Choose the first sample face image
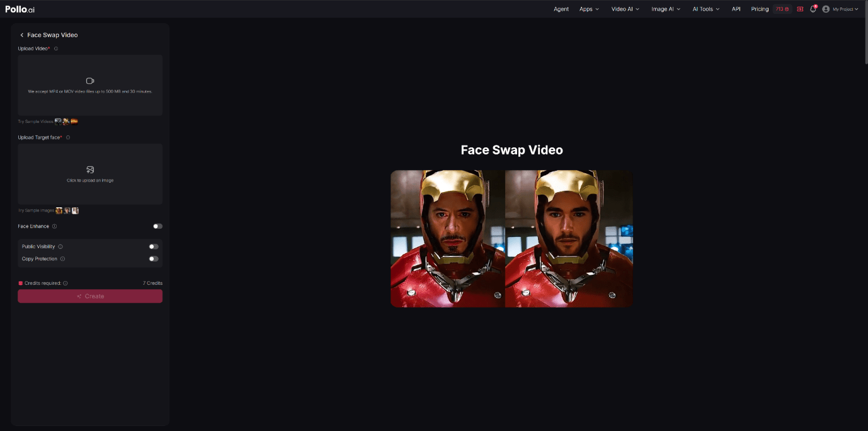This screenshot has height=431, width=868. coord(59,210)
